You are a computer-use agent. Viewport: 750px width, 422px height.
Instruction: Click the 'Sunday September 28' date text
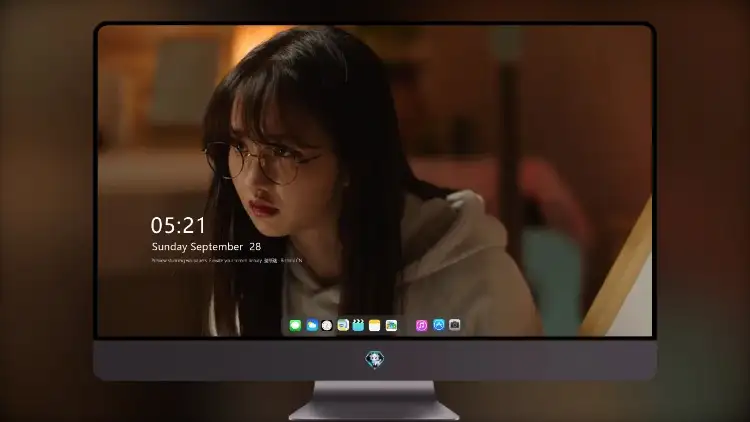pos(206,247)
